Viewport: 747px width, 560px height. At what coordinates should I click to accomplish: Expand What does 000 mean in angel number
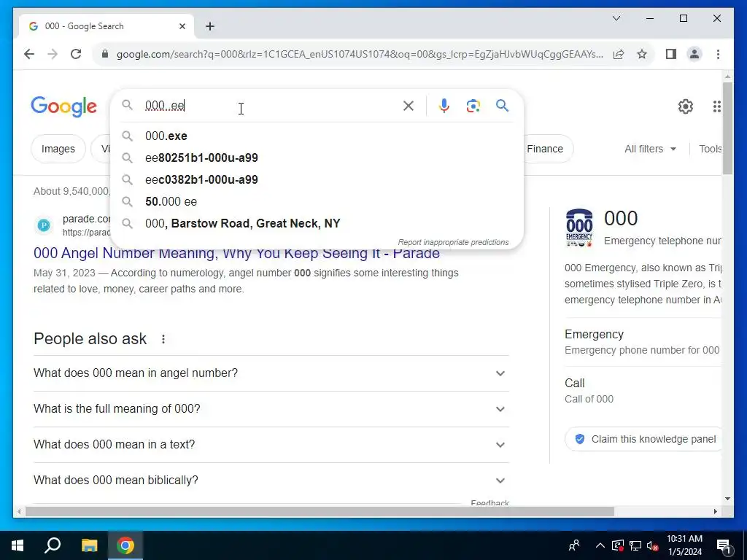271,373
